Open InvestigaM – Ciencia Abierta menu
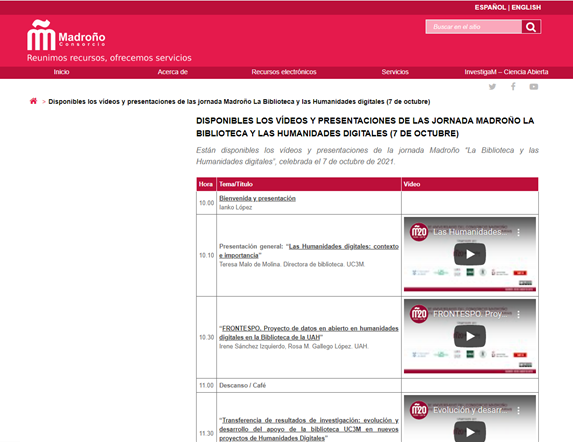This screenshot has height=442, width=573. 506,72
